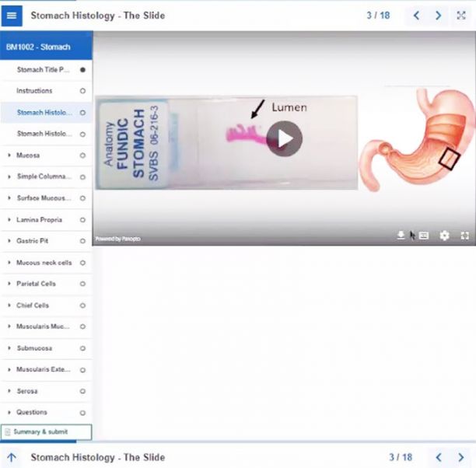Go to previous slide in top header

tap(417, 16)
